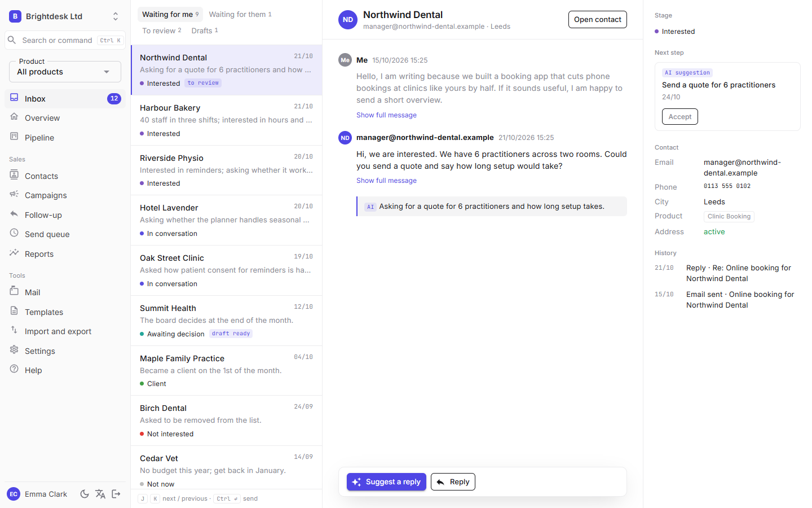Click the 'draft ready' tag on Summit Health

[x=231, y=334]
